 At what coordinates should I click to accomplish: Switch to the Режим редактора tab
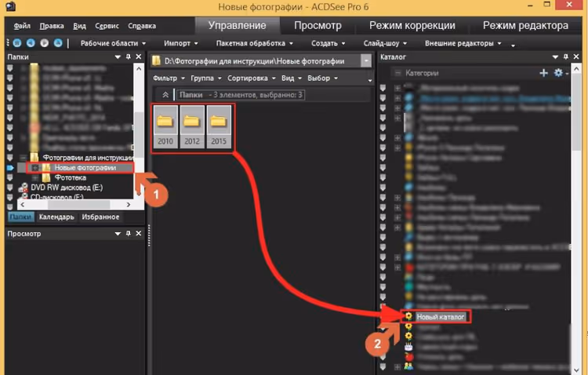[525, 26]
